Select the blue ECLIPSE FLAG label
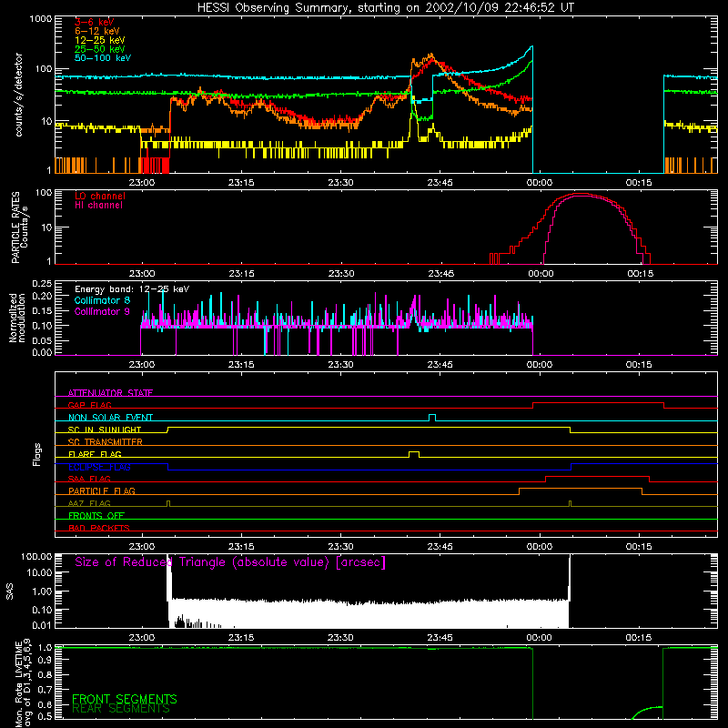 (x=99, y=467)
